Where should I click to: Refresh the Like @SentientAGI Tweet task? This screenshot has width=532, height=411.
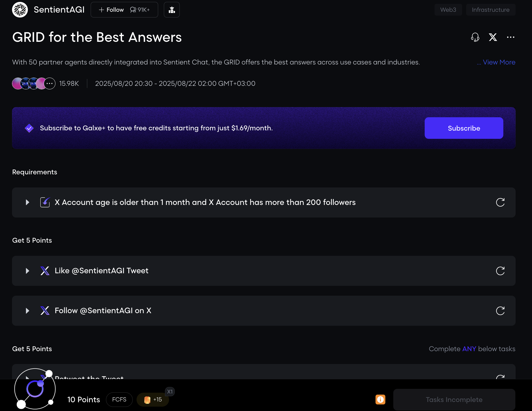pyautogui.click(x=500, y=271)
